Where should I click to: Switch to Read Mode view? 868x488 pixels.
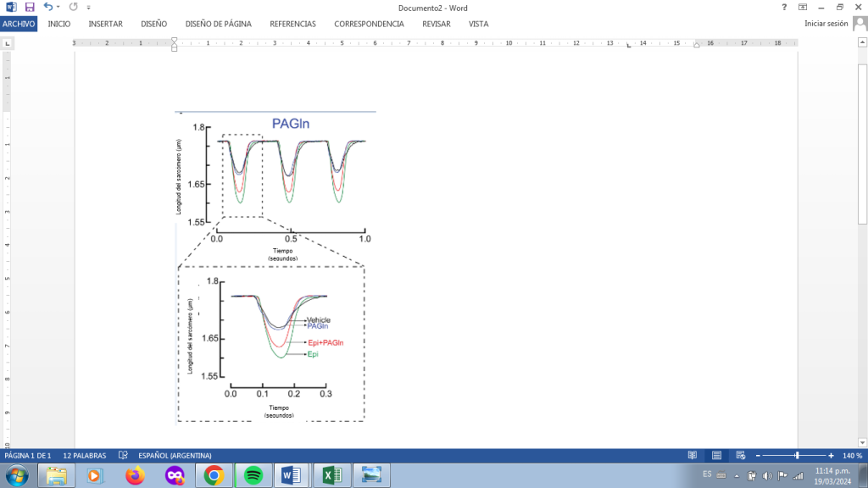[693, 455]
